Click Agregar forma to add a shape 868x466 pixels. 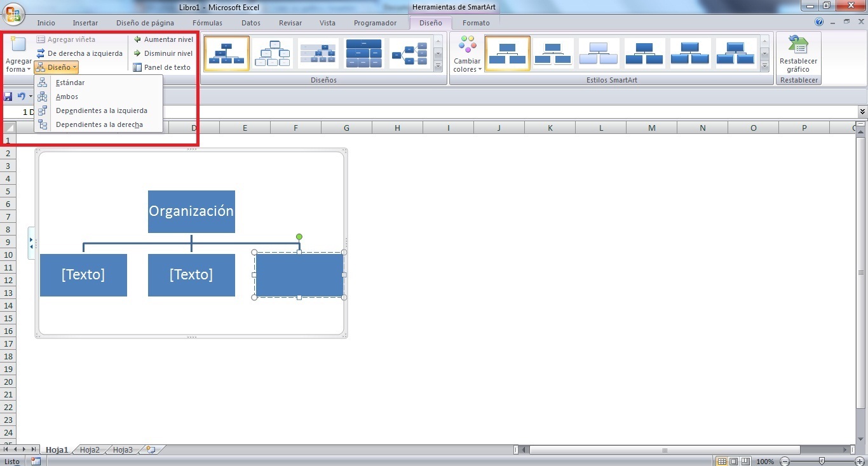coord(18,54)
